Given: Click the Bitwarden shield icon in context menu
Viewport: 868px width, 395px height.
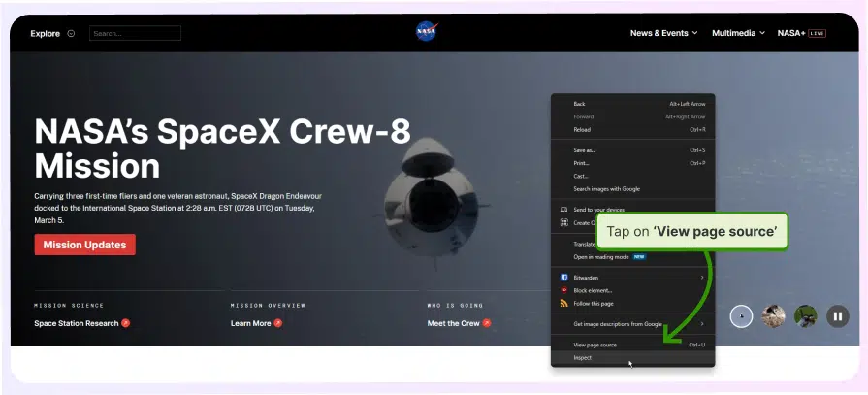Looking at the screenshot, I should tap(564, 277).
